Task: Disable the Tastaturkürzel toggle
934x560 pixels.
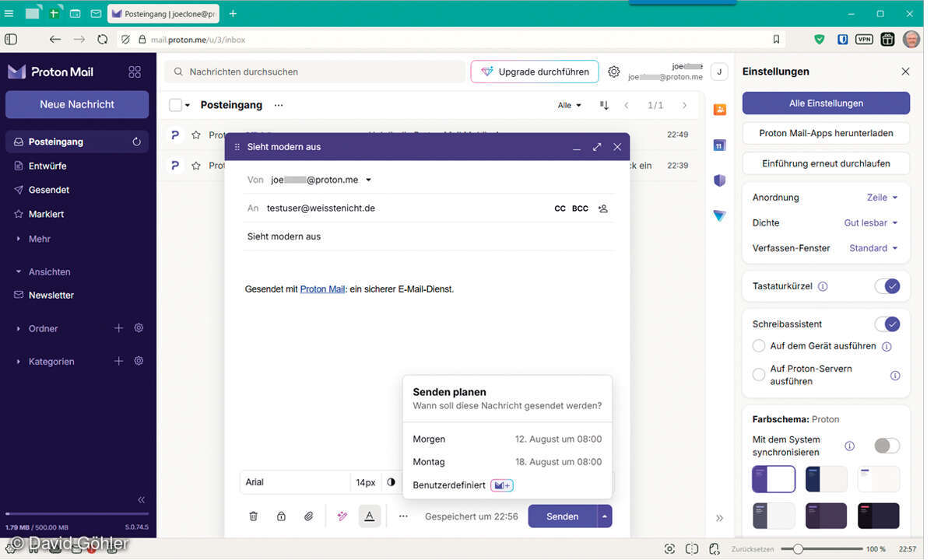Action: tap(887, 286)
